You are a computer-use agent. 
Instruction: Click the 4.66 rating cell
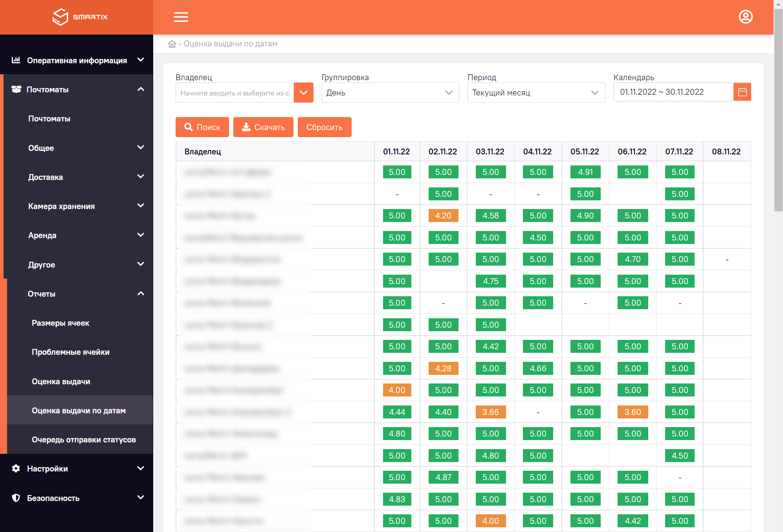538,369
